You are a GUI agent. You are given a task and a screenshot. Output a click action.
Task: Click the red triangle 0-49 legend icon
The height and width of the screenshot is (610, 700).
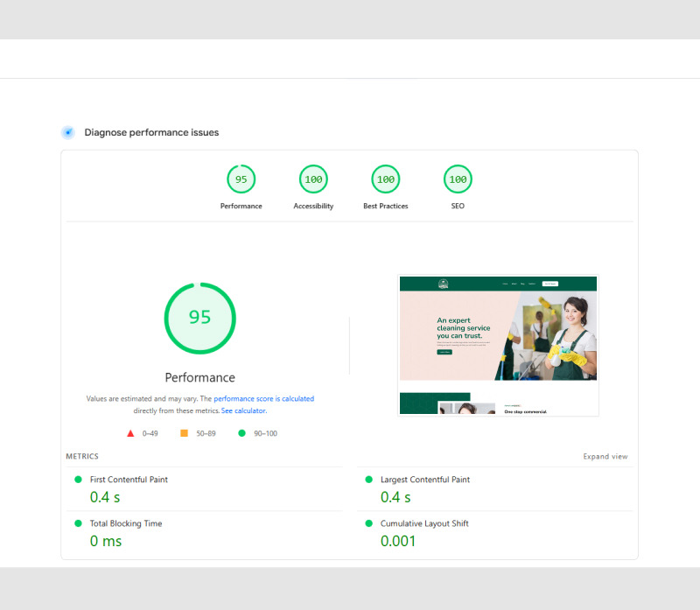click(x=130, y=432)
